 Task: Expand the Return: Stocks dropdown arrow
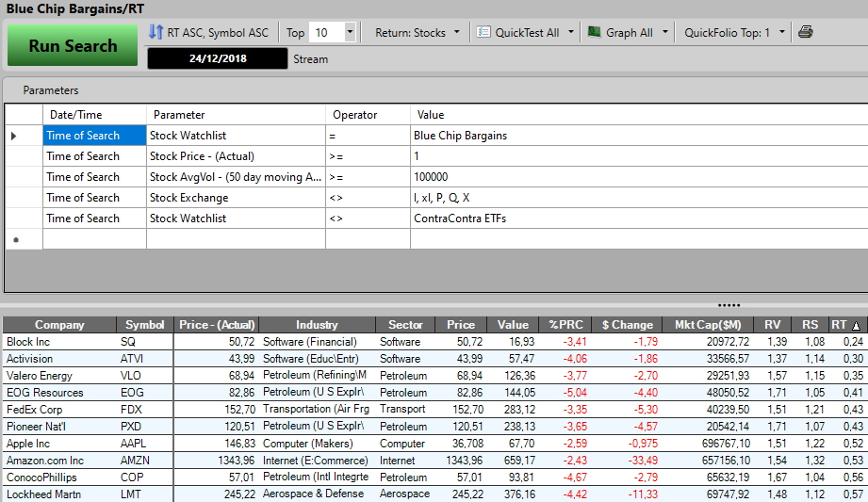(457, 32)
